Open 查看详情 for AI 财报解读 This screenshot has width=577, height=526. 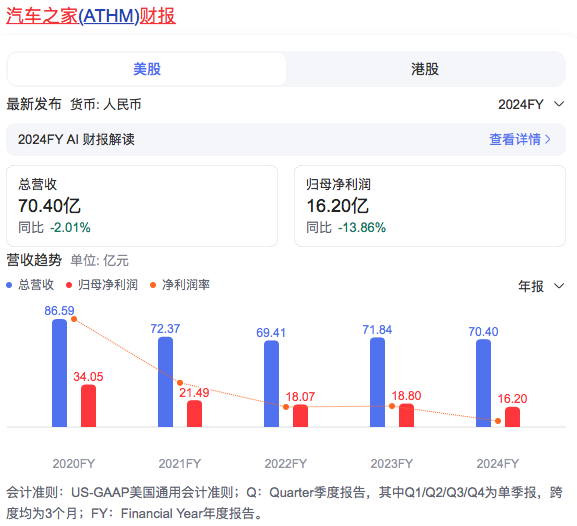click(520, 140)
